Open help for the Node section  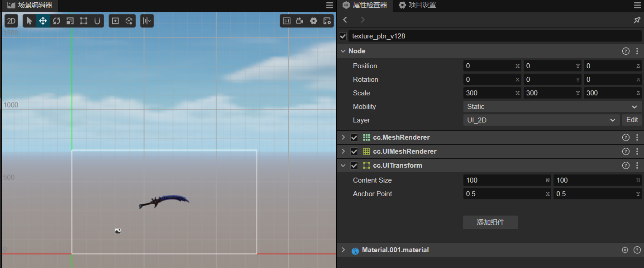click(x=626, y=51)
